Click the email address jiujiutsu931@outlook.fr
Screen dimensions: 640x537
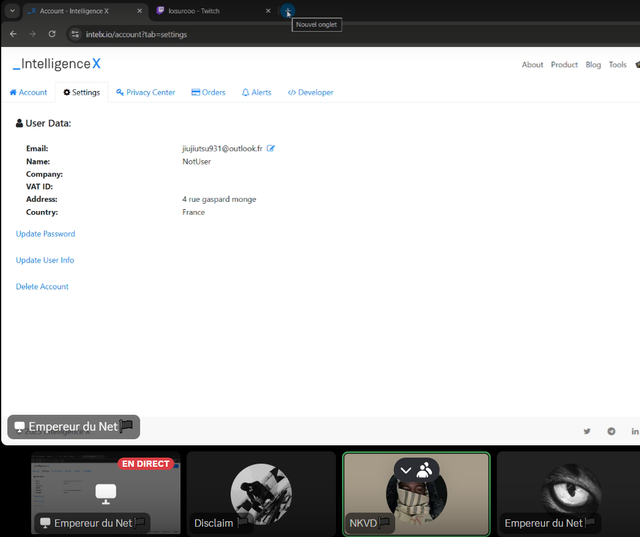point(222,149)
